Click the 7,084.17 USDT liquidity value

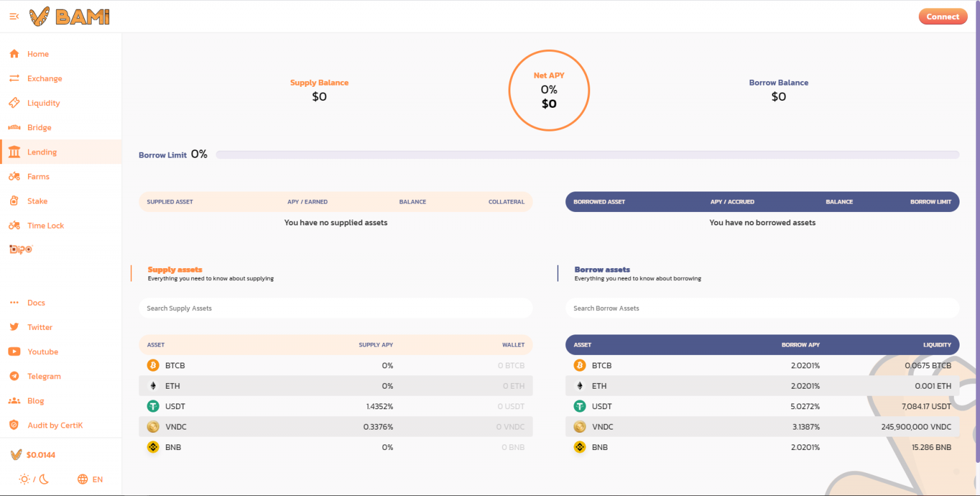926,406
